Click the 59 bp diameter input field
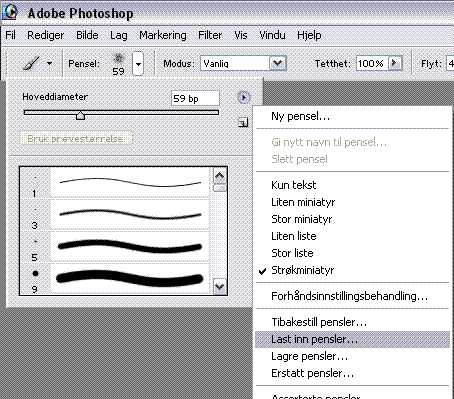Viewport: 454px width, 399px height. tap(195, 98)
